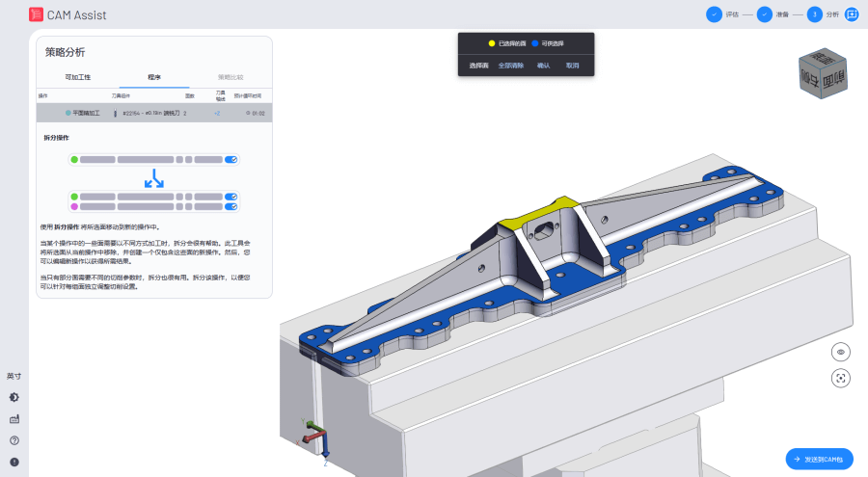Switch to the 程序 tab
The image size is (868, 477).
click(x=154, y=76)
